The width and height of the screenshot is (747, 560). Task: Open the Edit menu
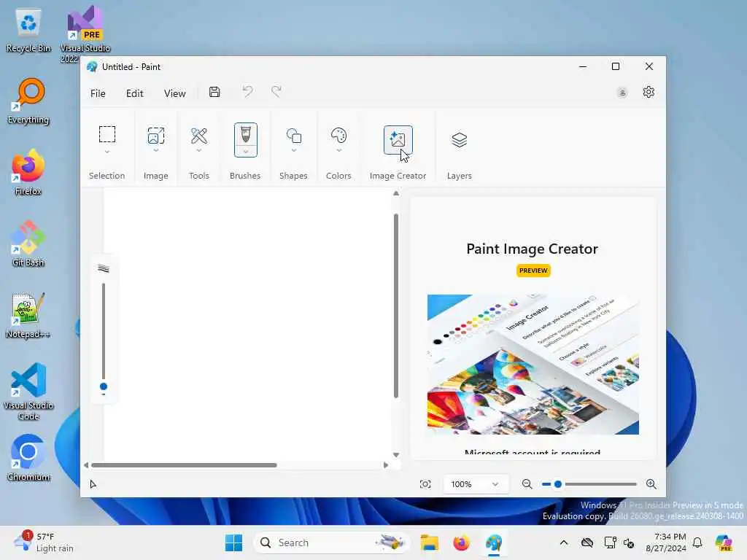(x=135, y=93)
